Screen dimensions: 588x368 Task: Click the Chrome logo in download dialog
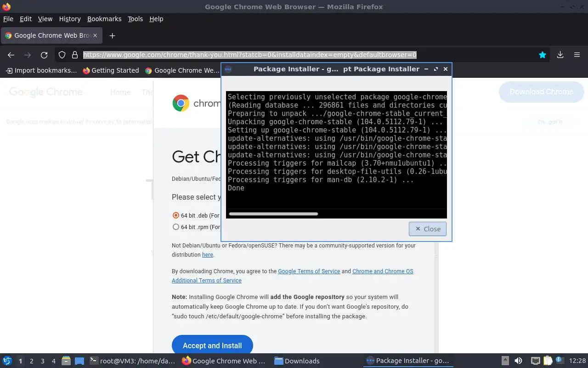[181, 103]
